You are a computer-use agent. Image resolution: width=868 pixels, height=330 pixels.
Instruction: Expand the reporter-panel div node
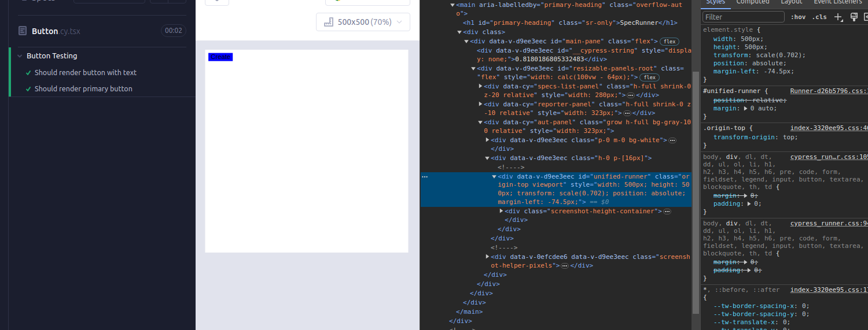pyautogui.click(x=481, y=104)
